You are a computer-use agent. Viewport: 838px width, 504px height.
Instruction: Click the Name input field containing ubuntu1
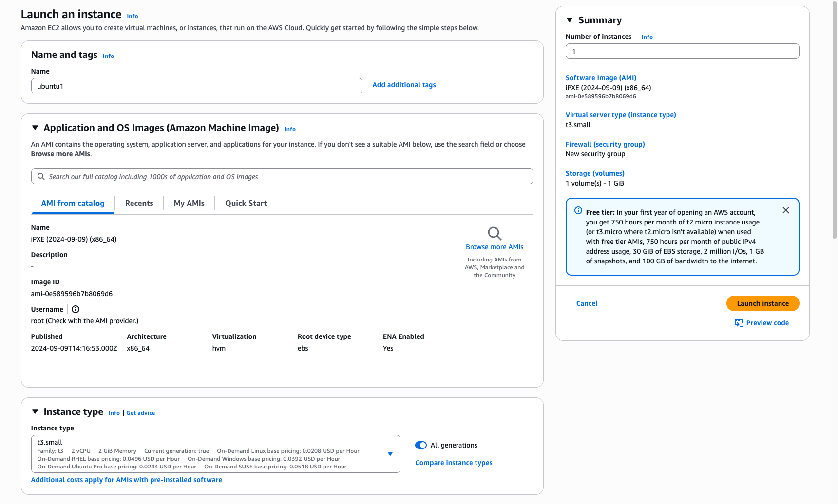point(196,86)
